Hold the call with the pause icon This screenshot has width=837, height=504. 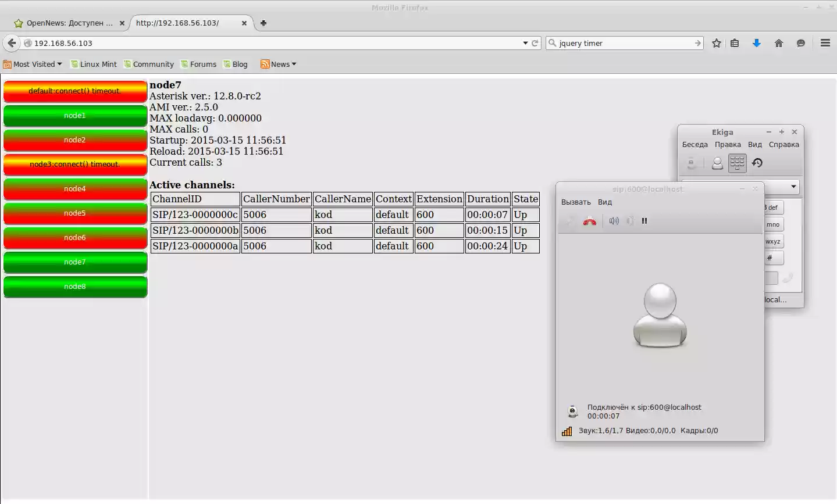pos(644,221)
